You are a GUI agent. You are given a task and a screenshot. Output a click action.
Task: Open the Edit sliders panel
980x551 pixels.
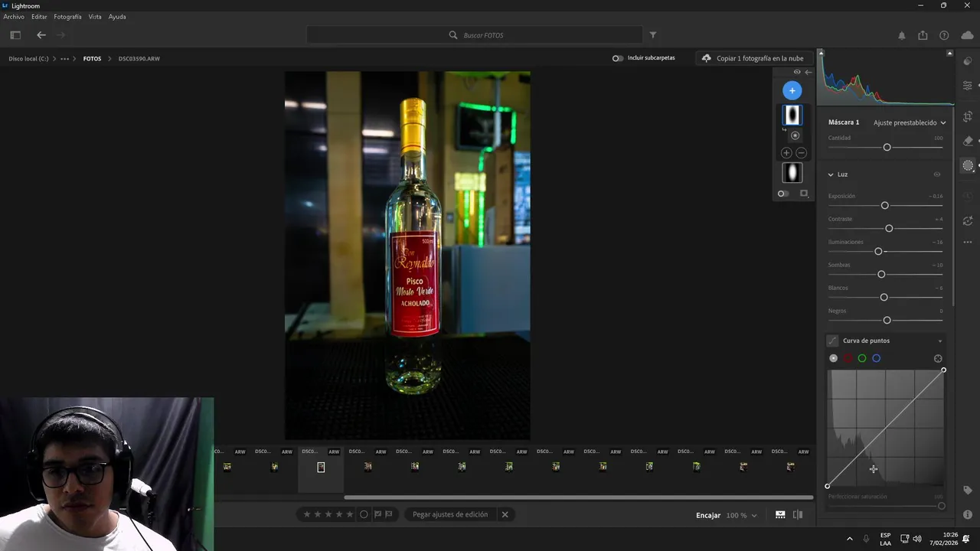pos(968,85)
